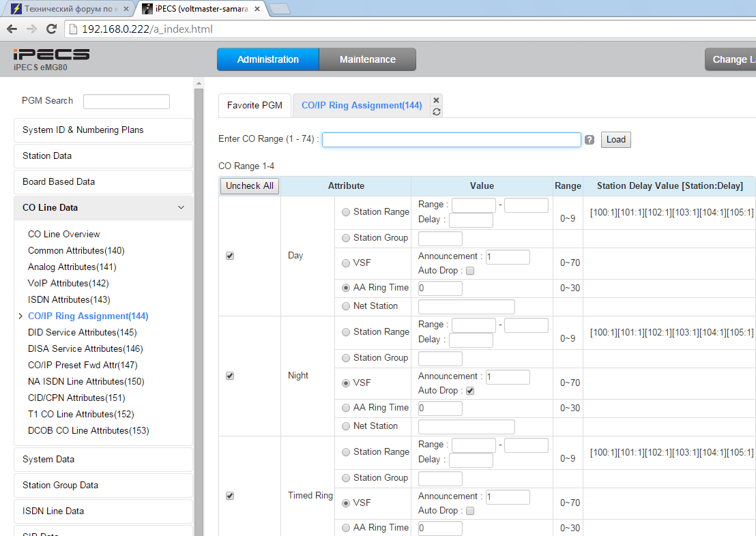The height and width of the screenshot is (536, 756).
Task: Click the refresh icon beside the tab
Action: point(437,112)
